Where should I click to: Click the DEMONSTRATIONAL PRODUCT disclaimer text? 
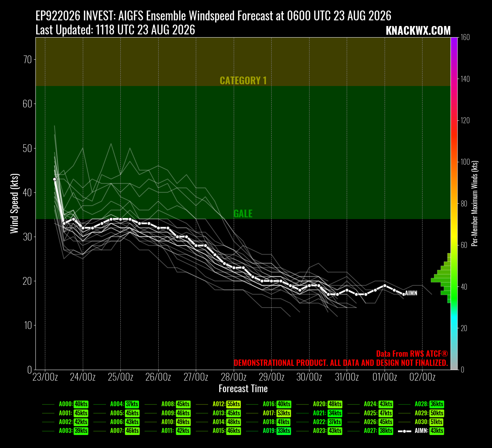point(341,363)
